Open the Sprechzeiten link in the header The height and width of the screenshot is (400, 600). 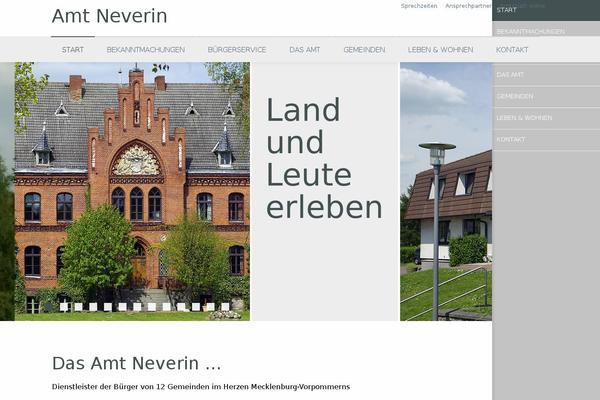click(x=419, y=6)
